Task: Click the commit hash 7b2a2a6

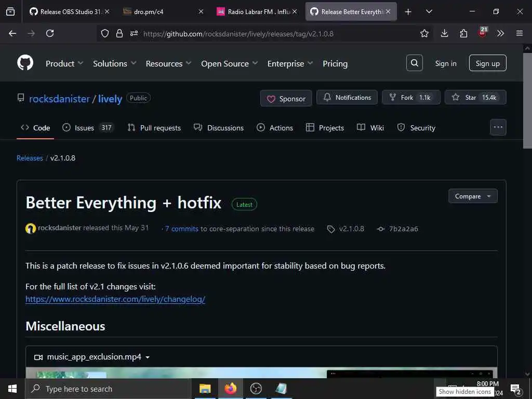Action: [x=403, y=229]
